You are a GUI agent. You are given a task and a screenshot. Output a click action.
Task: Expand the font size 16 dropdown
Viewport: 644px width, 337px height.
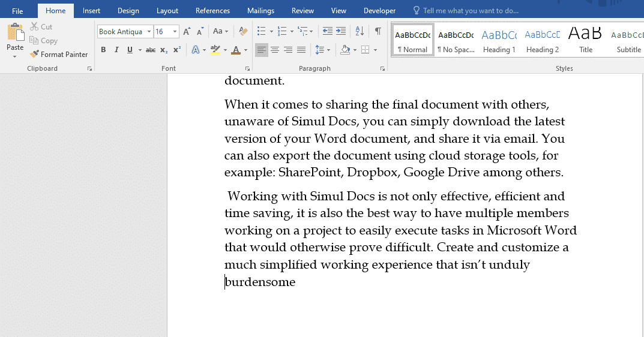click(x=175, y=32)
